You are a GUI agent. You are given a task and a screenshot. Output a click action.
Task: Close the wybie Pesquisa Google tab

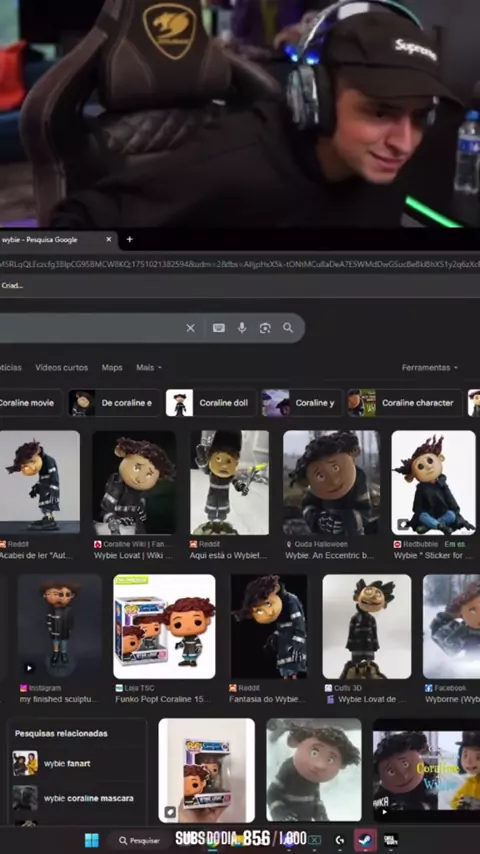pyautogui.click(x=108, y=239)
